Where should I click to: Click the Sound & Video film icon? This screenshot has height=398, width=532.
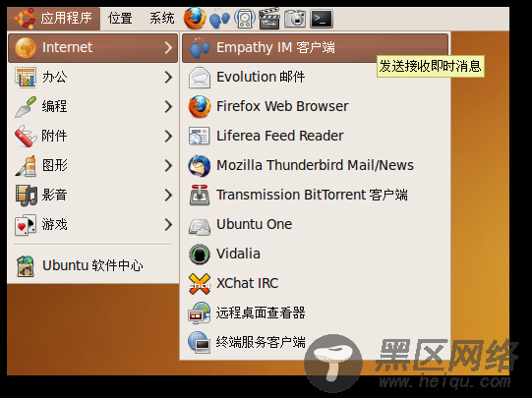(x=27, y=196)
